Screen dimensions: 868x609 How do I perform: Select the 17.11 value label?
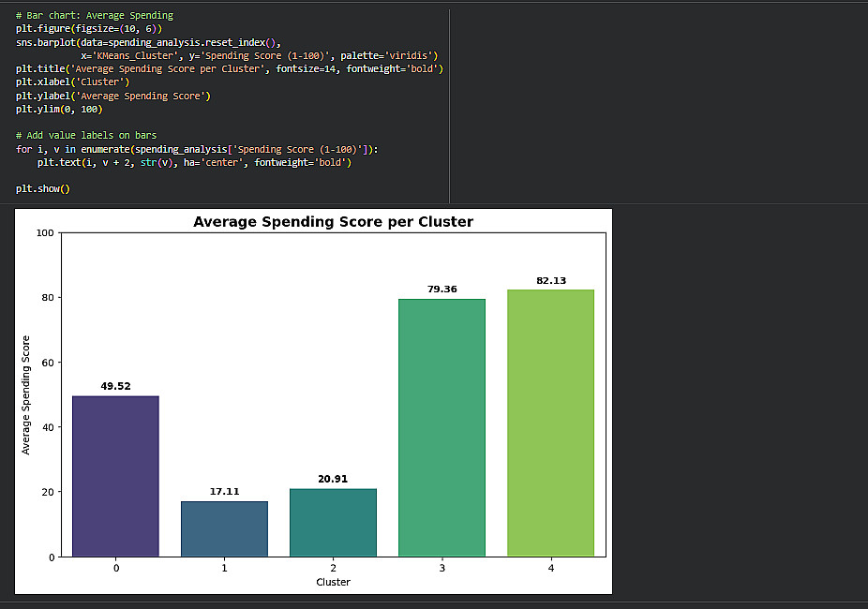[x=225, y=491]
